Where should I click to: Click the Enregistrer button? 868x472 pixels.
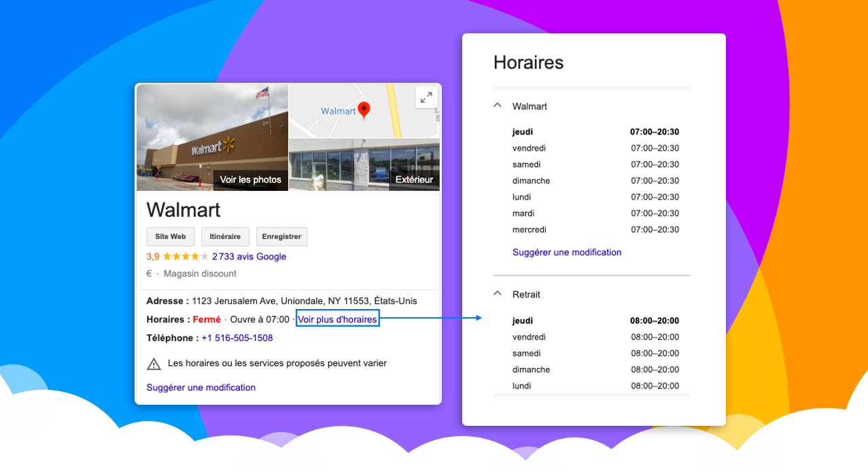pyautogui.click(x=282, y=236)
